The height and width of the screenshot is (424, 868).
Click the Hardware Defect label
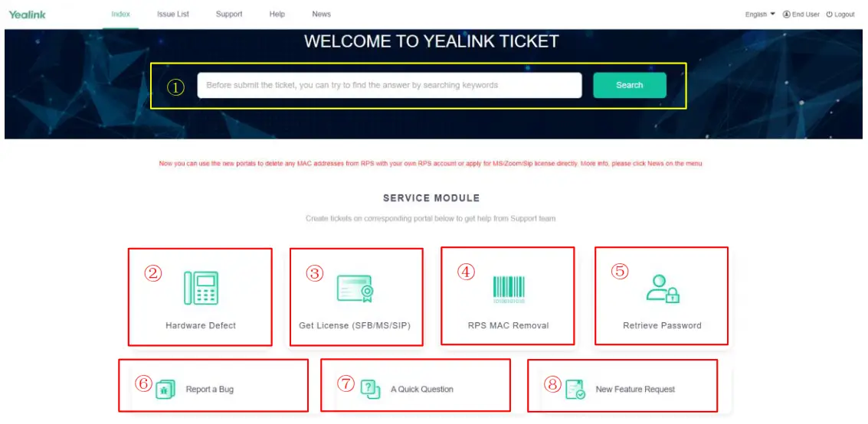pos(201,325)
